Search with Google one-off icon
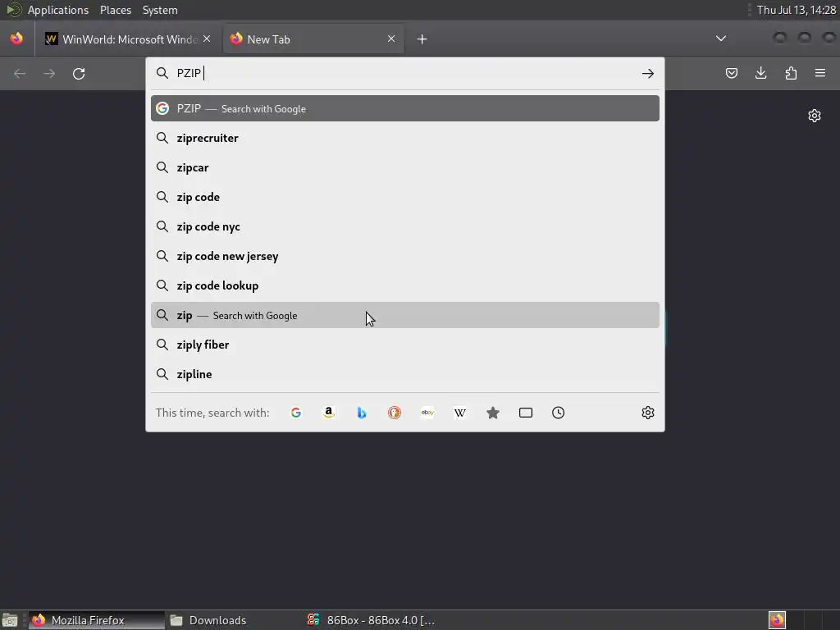The width and height of the screenshot is (840, 630). tap(295, 413)
